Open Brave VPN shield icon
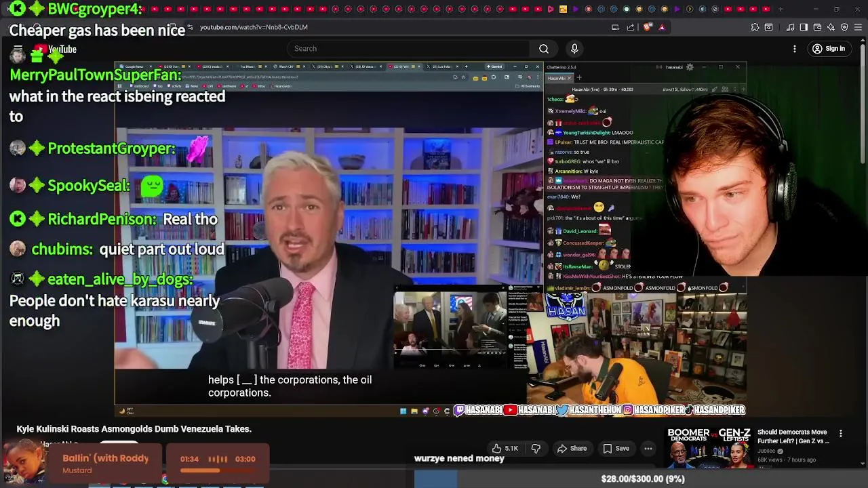868x488 pixels. pyautogui.click(x=844, y=27)
